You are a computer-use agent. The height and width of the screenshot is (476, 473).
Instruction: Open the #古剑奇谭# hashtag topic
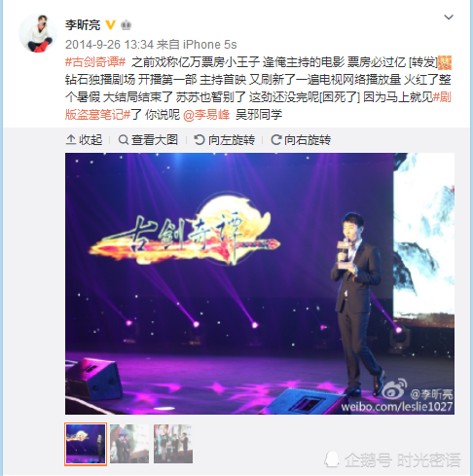[95, 62]
